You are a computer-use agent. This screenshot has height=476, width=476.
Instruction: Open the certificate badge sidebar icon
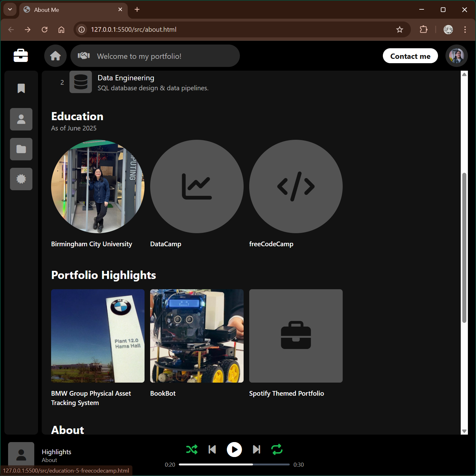coord(21,179)
